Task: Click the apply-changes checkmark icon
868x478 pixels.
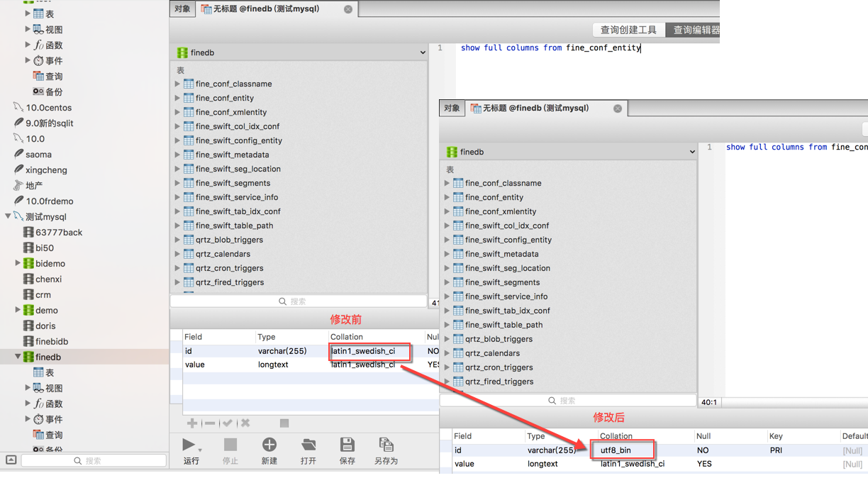Action: tap(228, 423)
